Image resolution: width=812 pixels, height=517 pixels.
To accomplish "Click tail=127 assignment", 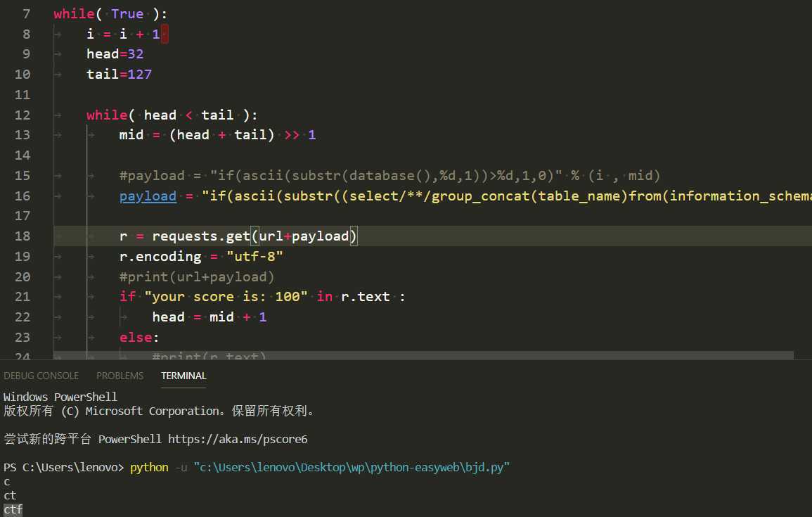I will pos(119,74).
